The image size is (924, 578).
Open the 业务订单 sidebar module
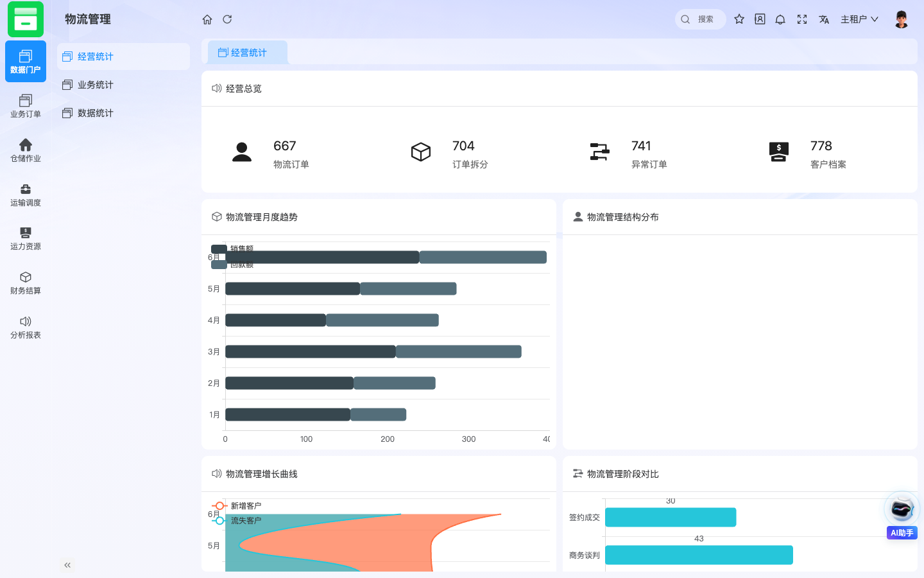point(26,106)
